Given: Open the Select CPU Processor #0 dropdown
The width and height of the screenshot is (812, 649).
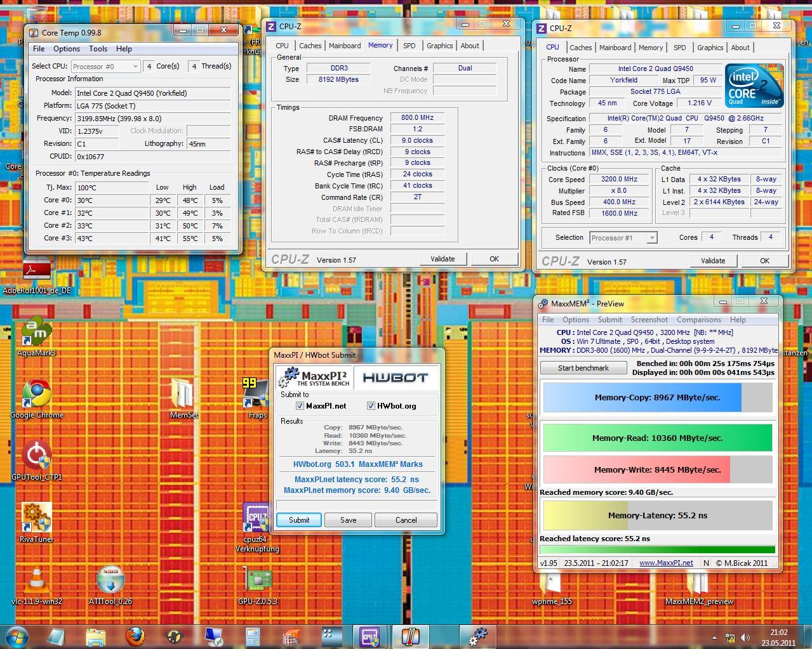Looking at the screenshot, I should coord(105,66).
